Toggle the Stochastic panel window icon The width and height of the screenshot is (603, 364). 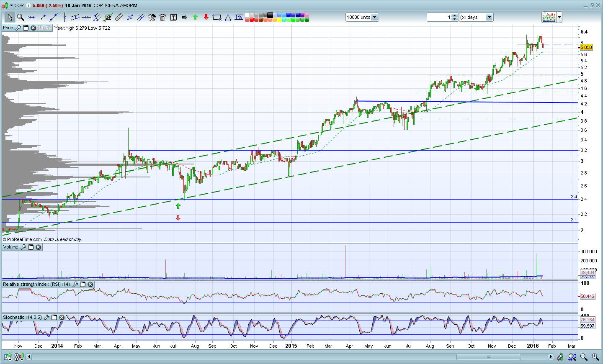(x=54, y=317)
